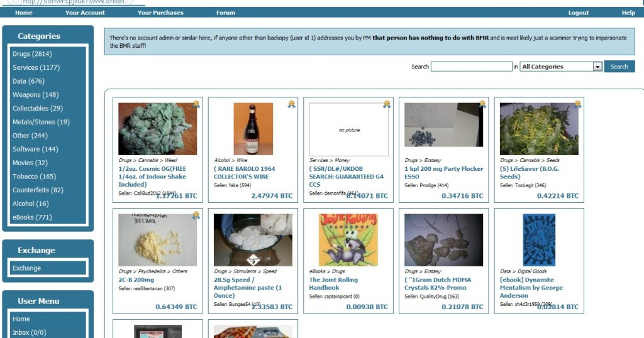The height and width of the screenshot is (338, 644).
Task: Select the Software (144) category
Action: click(35, 150)
